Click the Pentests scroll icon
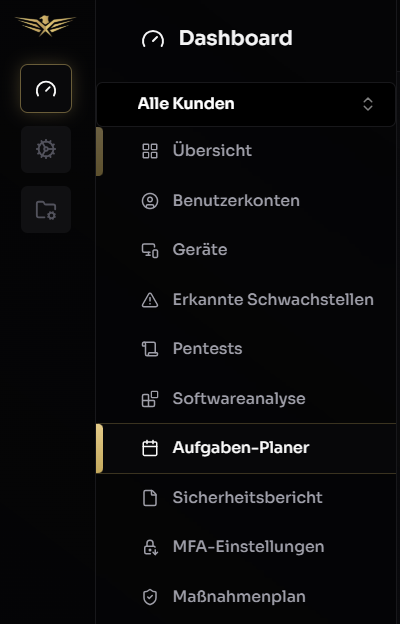 [x=150, y=349]
